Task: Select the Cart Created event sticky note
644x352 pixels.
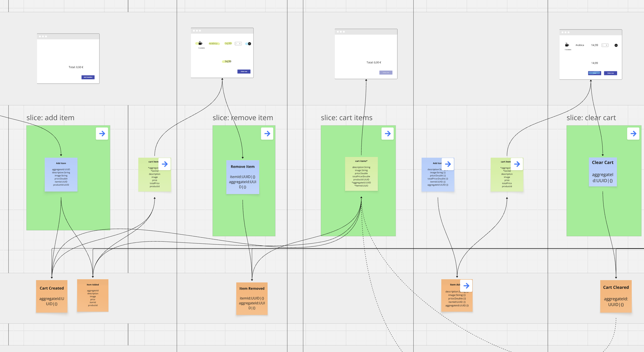Action: tap(52, 296)
